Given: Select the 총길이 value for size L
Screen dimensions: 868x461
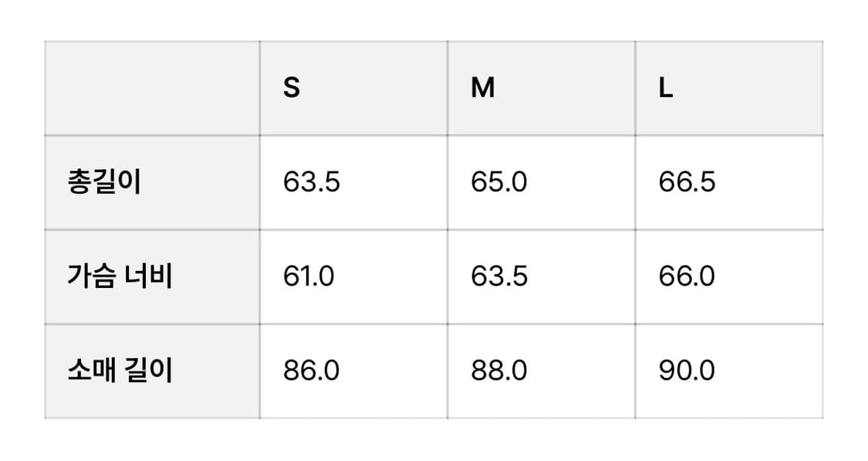Looking at the screenshot, I should click(687, 183).
